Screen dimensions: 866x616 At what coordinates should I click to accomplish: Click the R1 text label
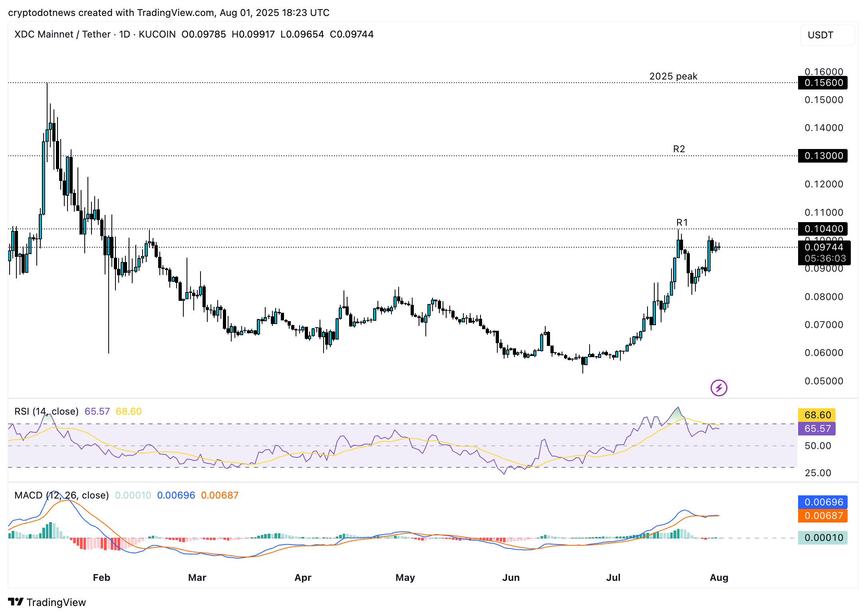(682, 223)
